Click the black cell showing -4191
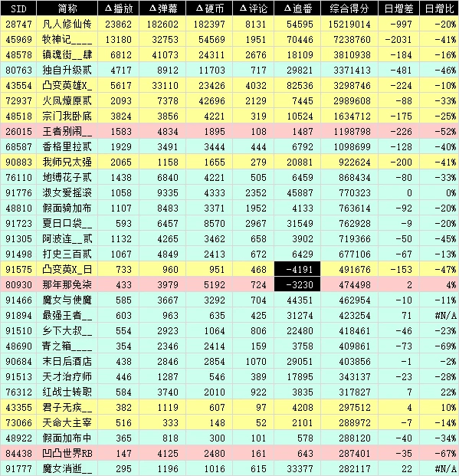 coord(297,269)
